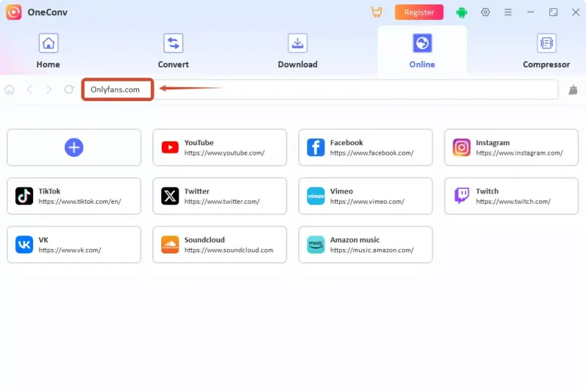Click the URL address bar field

[x=320, y=89]
